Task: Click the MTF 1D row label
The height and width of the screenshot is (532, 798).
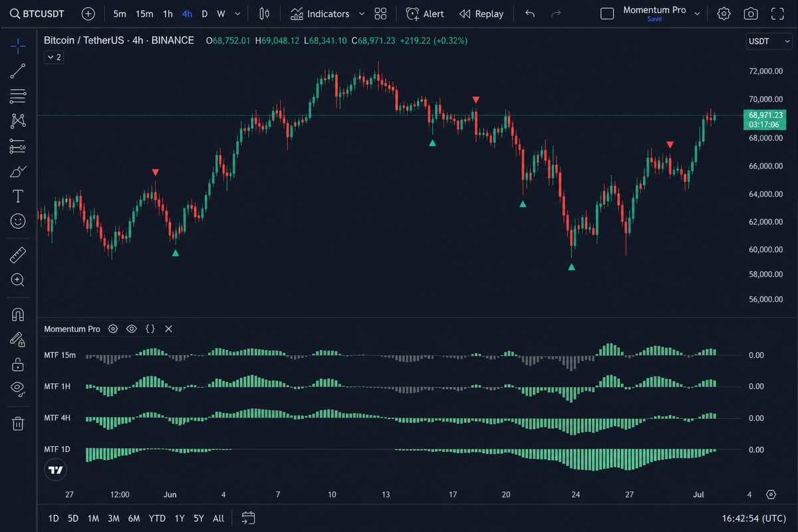Action: pyautogui.click(x=57, y=450)
